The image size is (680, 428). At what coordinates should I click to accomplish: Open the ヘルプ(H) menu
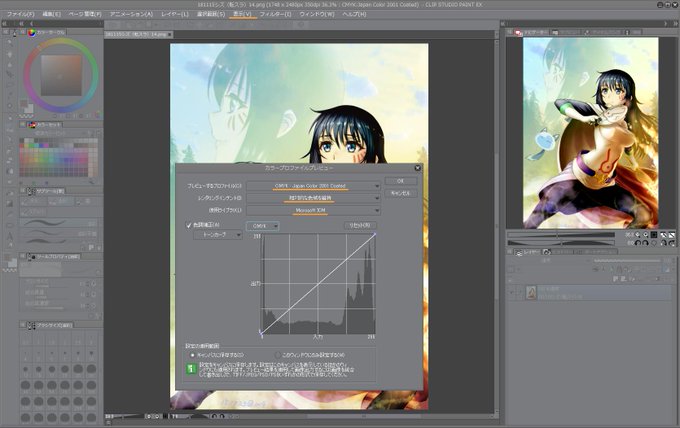[354, 14]
